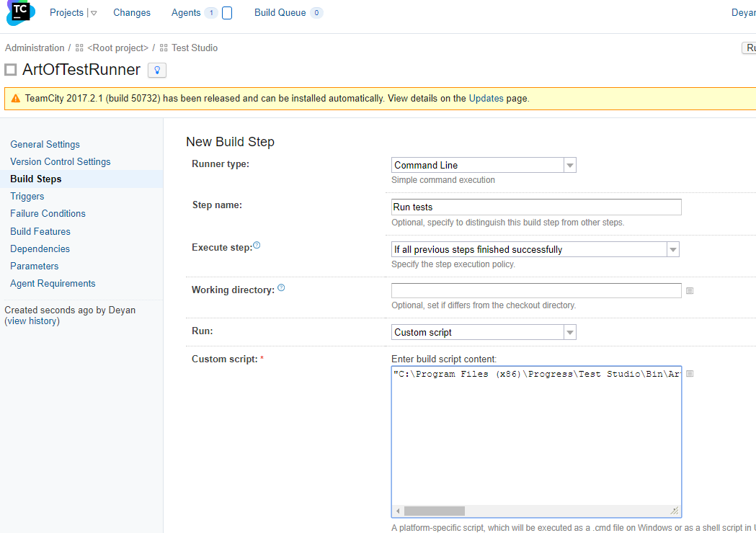This screenshot has height=533, width=756.
Task: Click the Step name input field
Action: (536, 207)
